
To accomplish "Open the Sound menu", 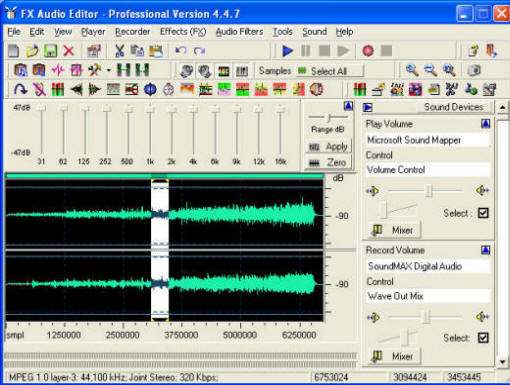I will coord(314,32).
